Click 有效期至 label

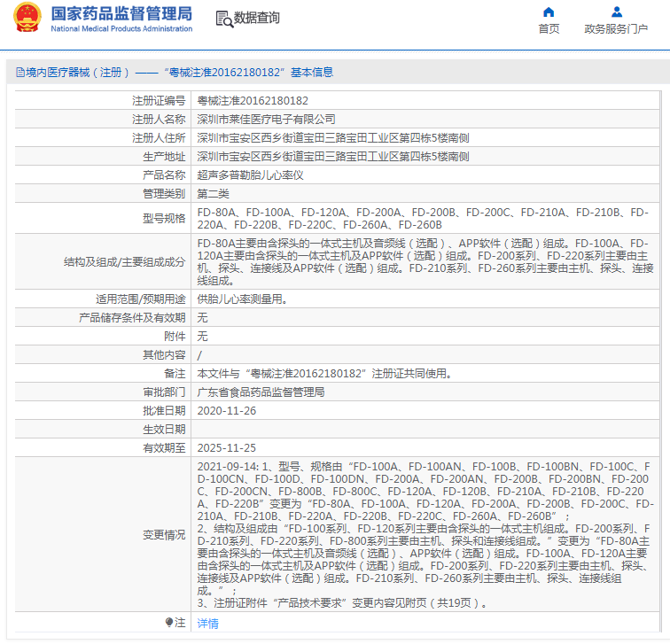point(164,448)
